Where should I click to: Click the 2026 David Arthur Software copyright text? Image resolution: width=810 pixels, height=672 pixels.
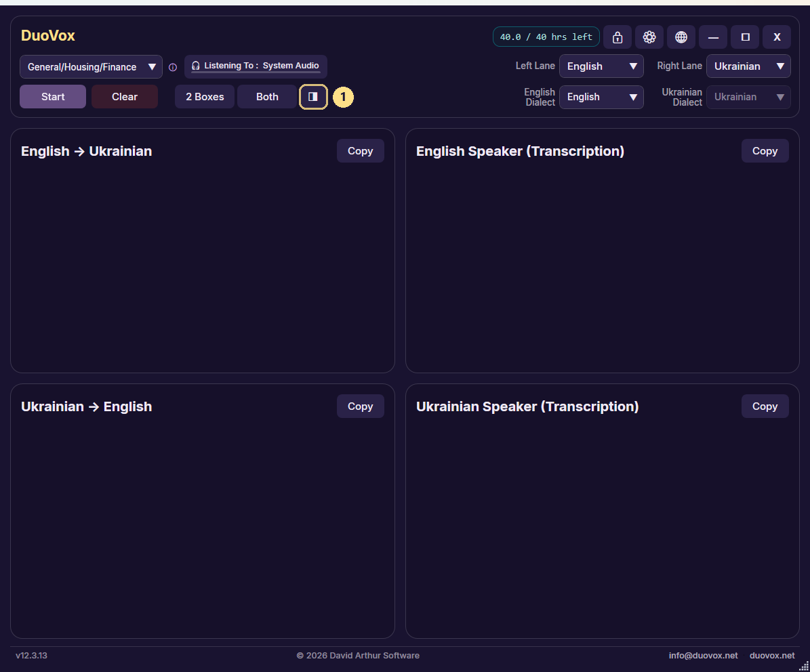click(358, 656)
